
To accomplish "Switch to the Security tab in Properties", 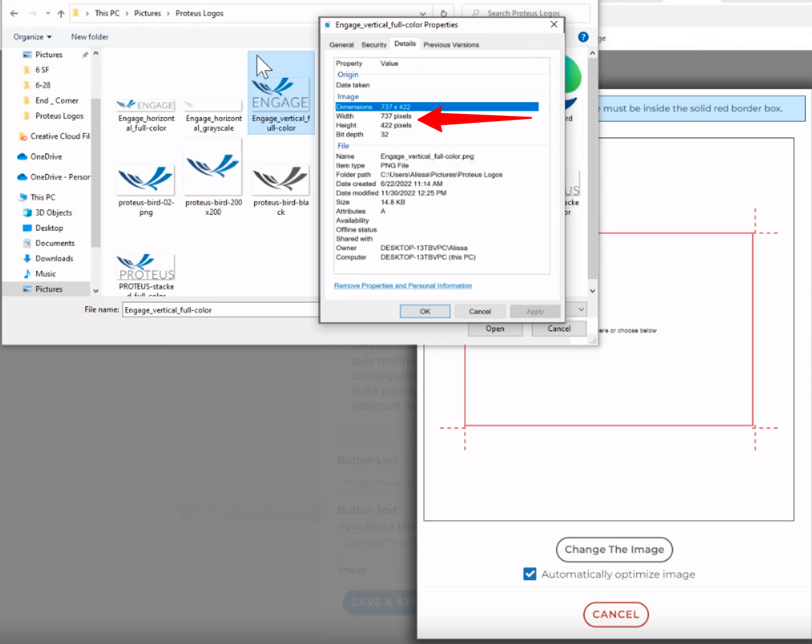I will coord(374,45).
